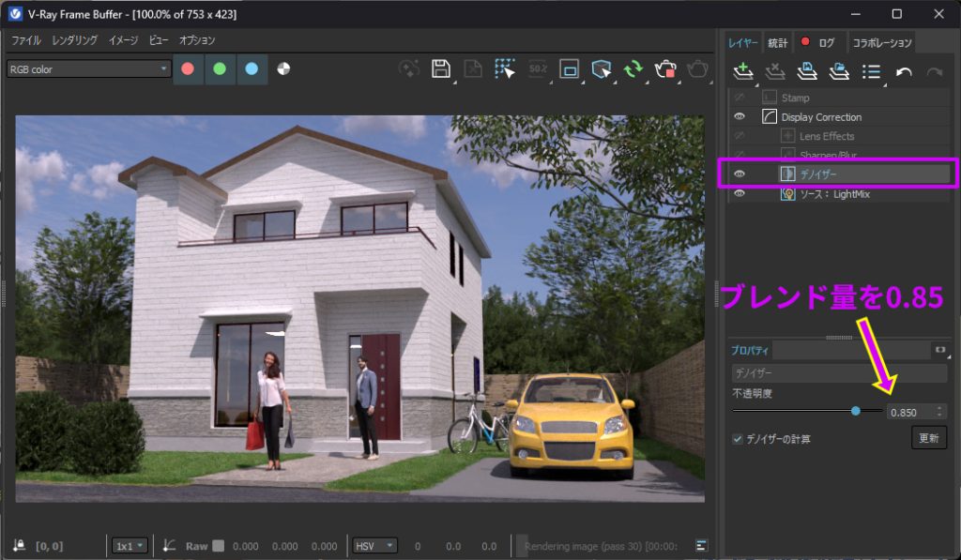The width and height of the screenshot is (961, 560).
Task: Click the save image icon
Action: tap(440, 69)
